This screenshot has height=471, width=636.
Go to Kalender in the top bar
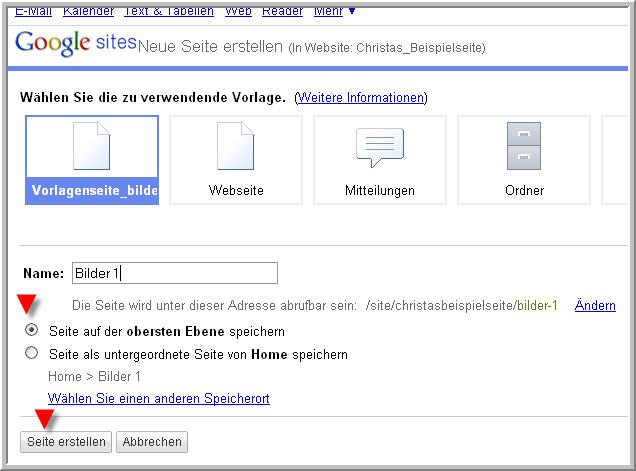click(x=88, y=11)
